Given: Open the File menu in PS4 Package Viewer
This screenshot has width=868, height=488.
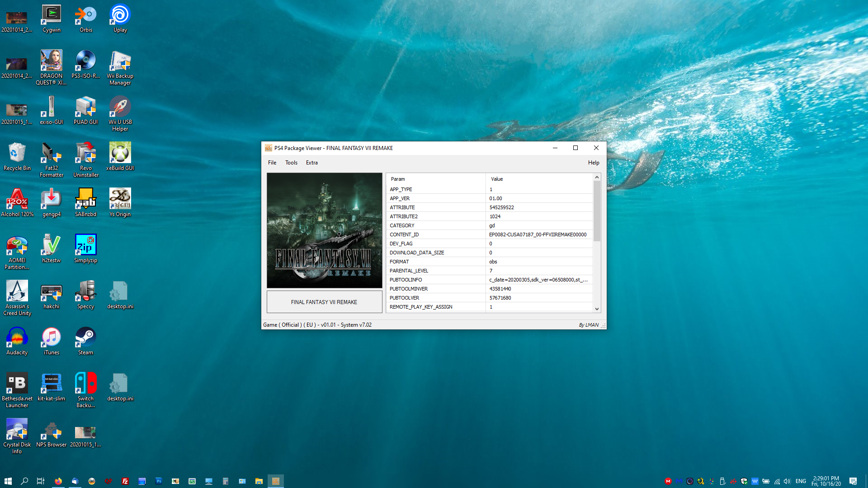Looking at the screenshot, I should pos(272,163).
